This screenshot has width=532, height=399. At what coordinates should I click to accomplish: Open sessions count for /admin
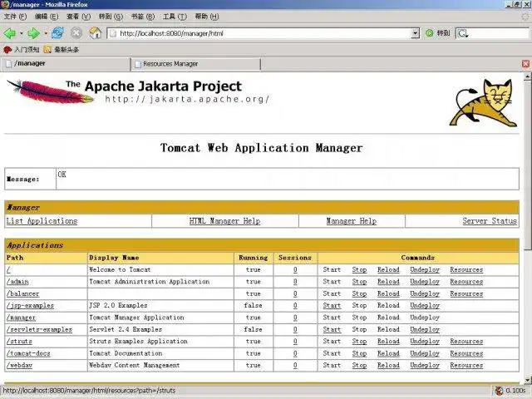point(295,282)
